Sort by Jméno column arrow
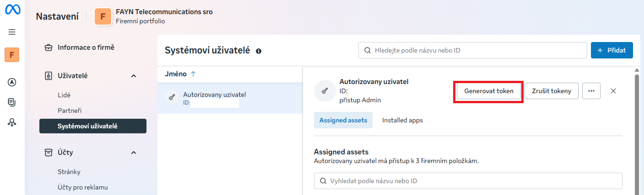The width and height of the screenshot is (644, 195). [193, 74]
